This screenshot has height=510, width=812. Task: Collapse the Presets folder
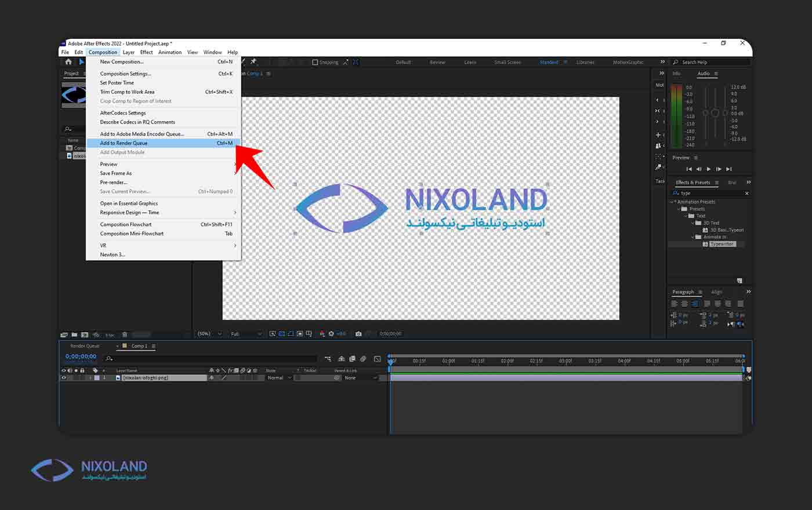pos(679,209)
